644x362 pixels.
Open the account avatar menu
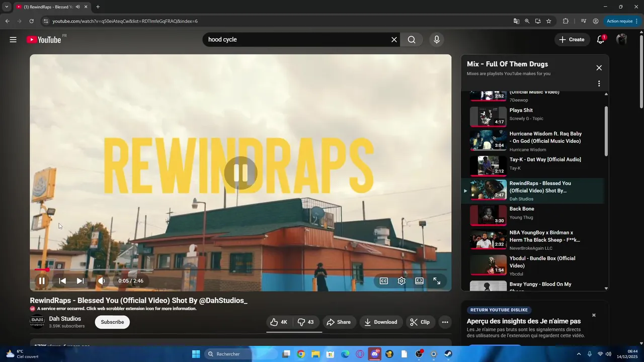pos(622,40)
